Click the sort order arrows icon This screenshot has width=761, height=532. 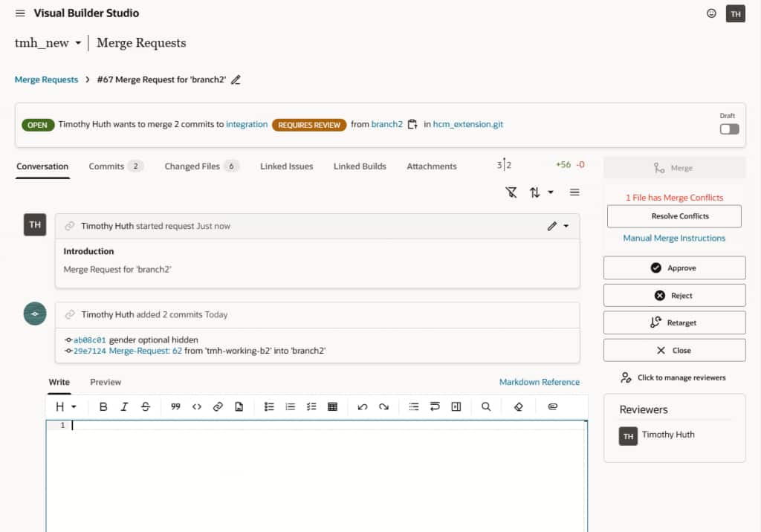click(534, 192)
